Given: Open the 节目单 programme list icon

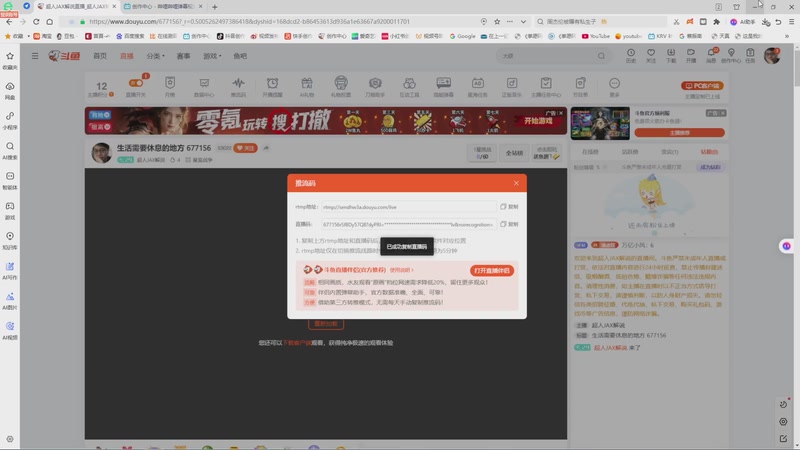Looking at the screenshot, I should (580, 87).
